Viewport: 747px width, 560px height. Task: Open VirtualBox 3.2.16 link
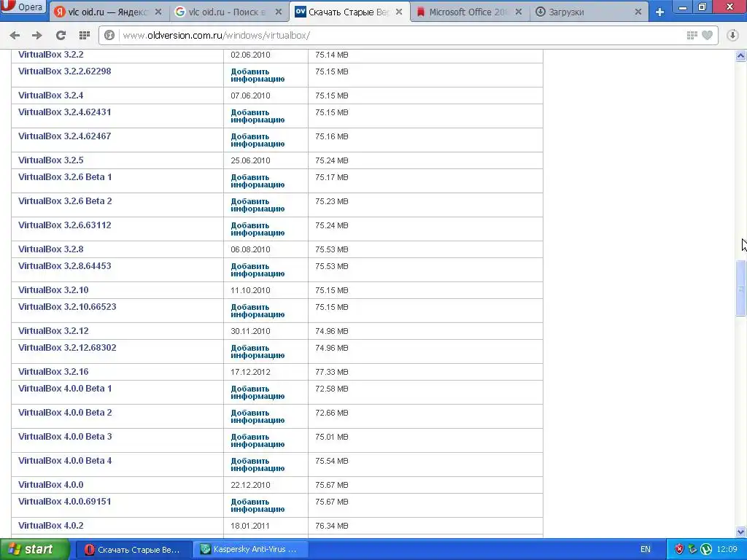coord(53,371)
